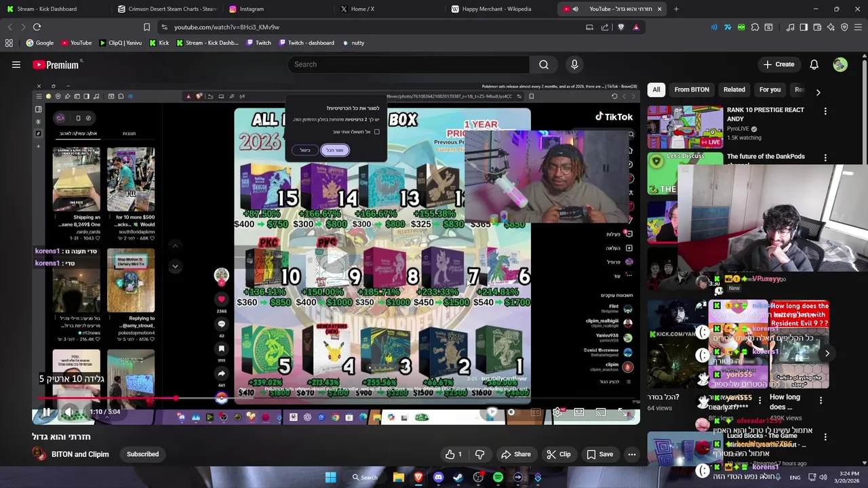Toggle Subscribed button for BITON and Clipim

tap(142, 454)
